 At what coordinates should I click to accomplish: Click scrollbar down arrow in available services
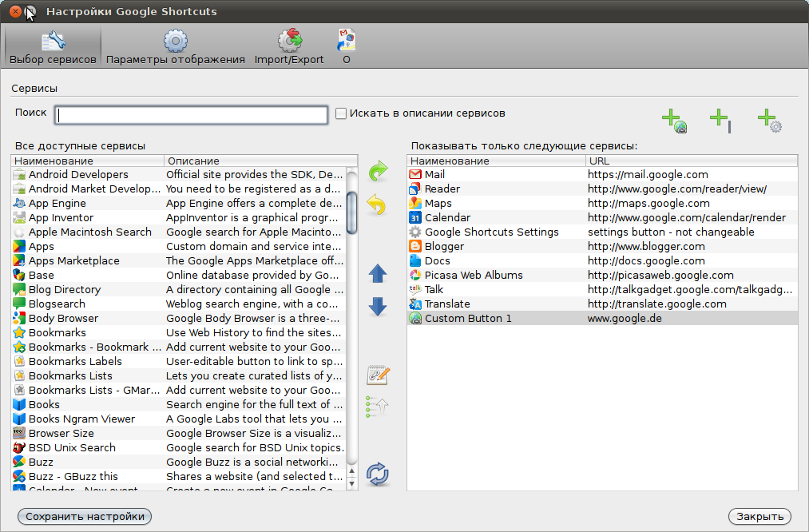[352, 483]
